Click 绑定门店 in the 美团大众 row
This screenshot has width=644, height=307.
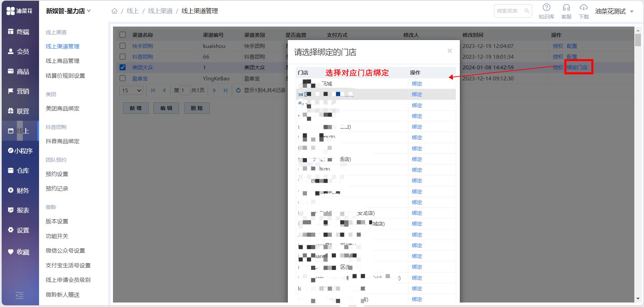577,67
